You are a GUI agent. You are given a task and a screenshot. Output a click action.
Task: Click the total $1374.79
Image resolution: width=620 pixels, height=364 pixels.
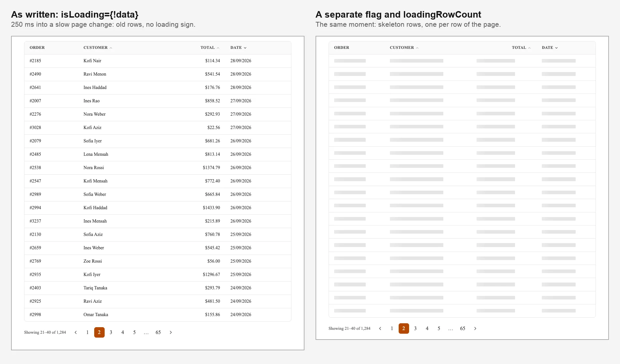pyautogui.click(x=211, y=168)
